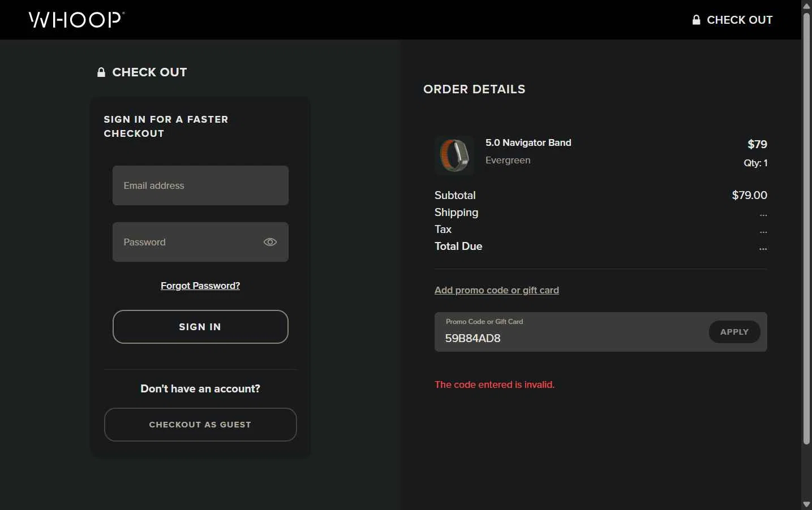This screenshot has height=510, width=812.
Task: Click the 'Total Due' label
Action: tap(458, 246)
